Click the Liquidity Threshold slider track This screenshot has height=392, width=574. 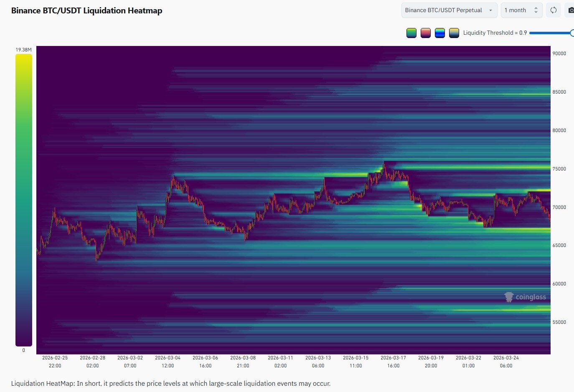pyautogui.click(x=549, y=33)
